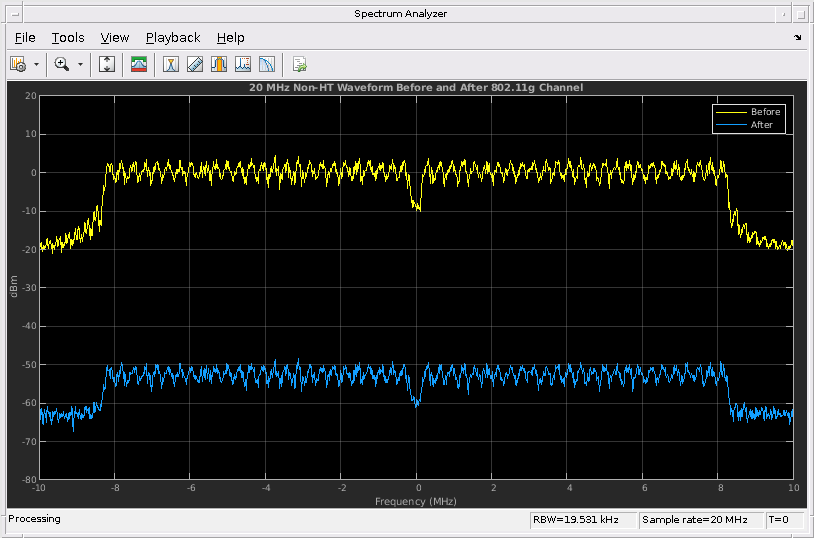The width and height of the screenshot is (814, 538).
Task: Open the Spectrum Settings configuration icon
Action: tap(18, 64)
